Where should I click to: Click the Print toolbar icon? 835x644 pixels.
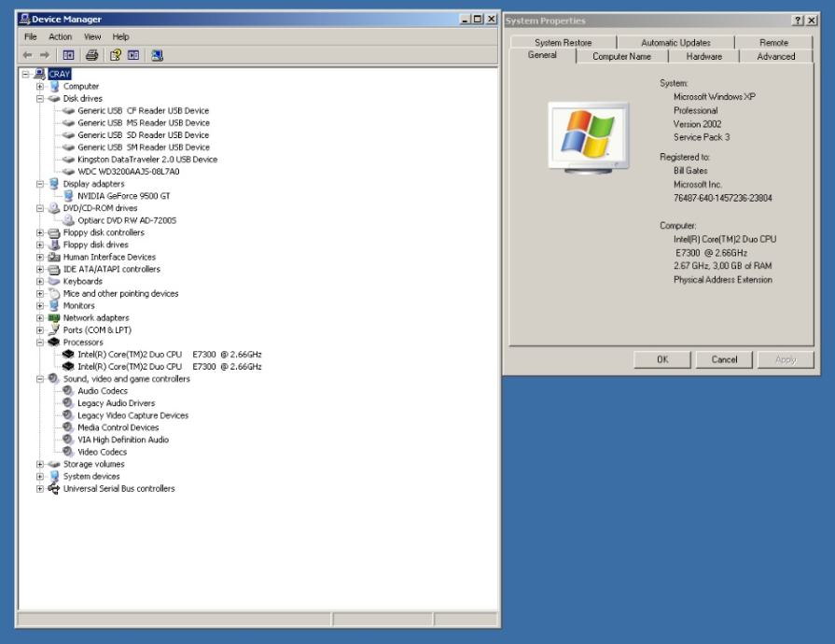(x=93, y=55)
